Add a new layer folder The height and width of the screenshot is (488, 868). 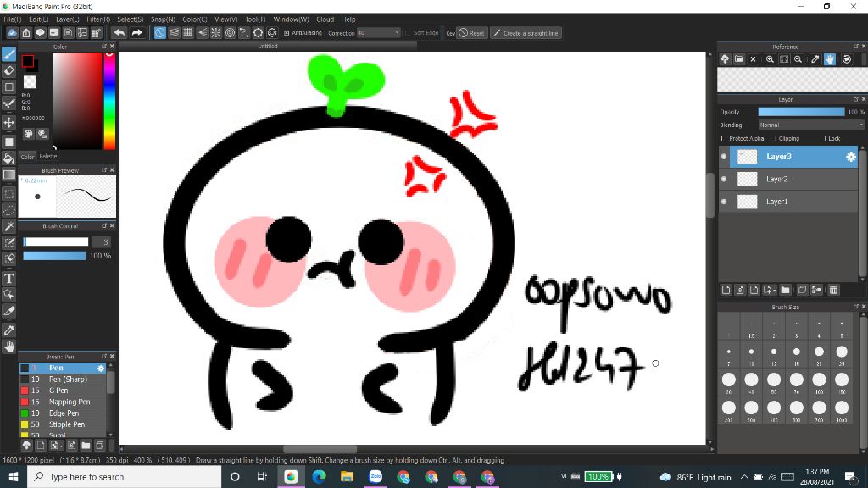786,290
